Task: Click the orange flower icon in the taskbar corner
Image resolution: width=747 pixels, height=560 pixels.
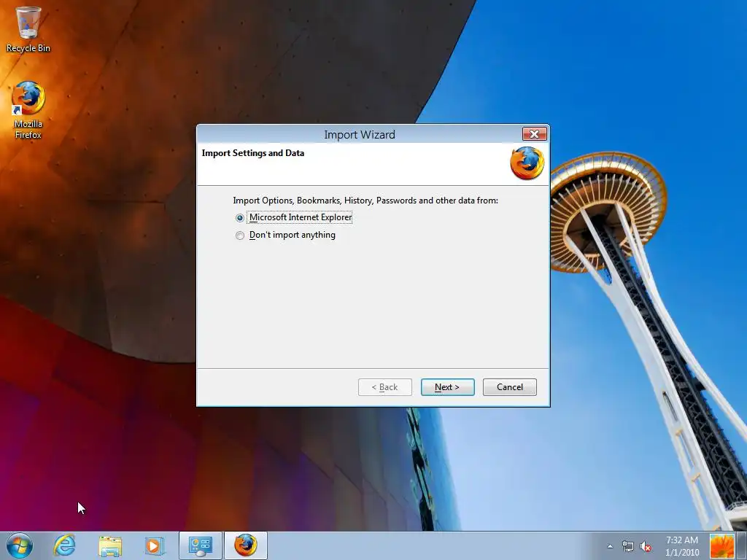Action: pos(721,546)
